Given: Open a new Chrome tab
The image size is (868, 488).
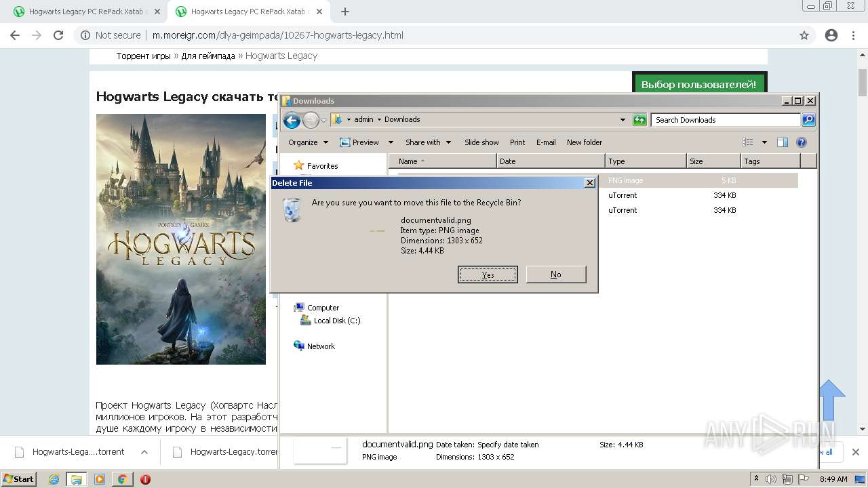Looking at the screenshot, I should 345,12.
